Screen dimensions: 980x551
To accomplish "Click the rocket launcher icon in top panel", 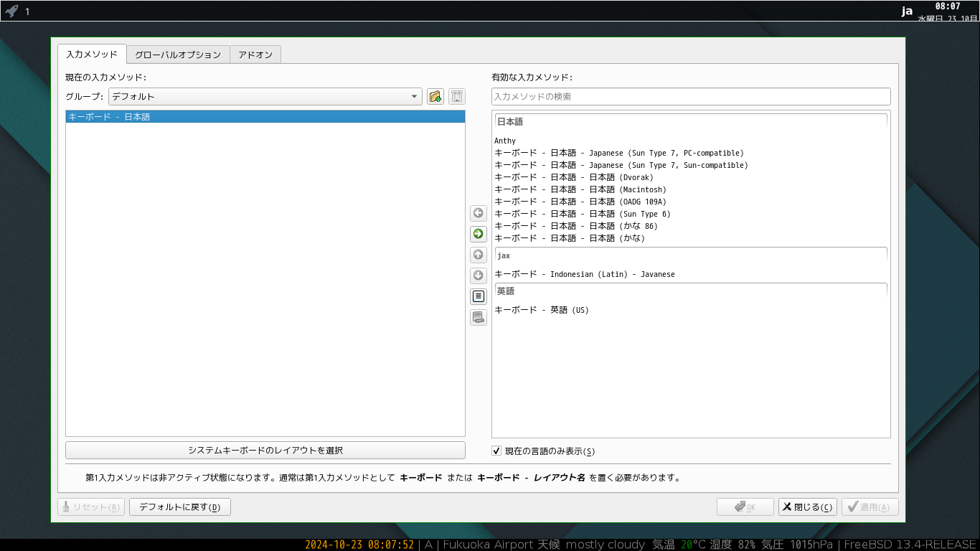I will coord(11,11).
